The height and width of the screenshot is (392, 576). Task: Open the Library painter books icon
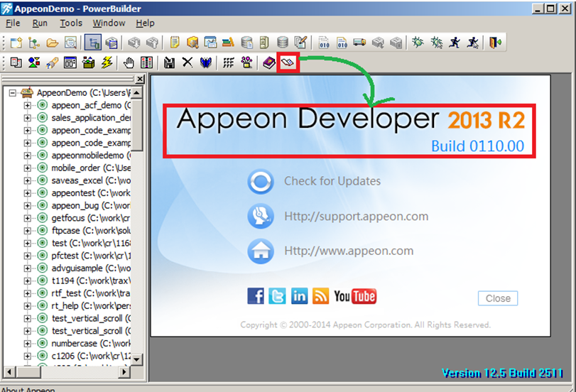228,43
